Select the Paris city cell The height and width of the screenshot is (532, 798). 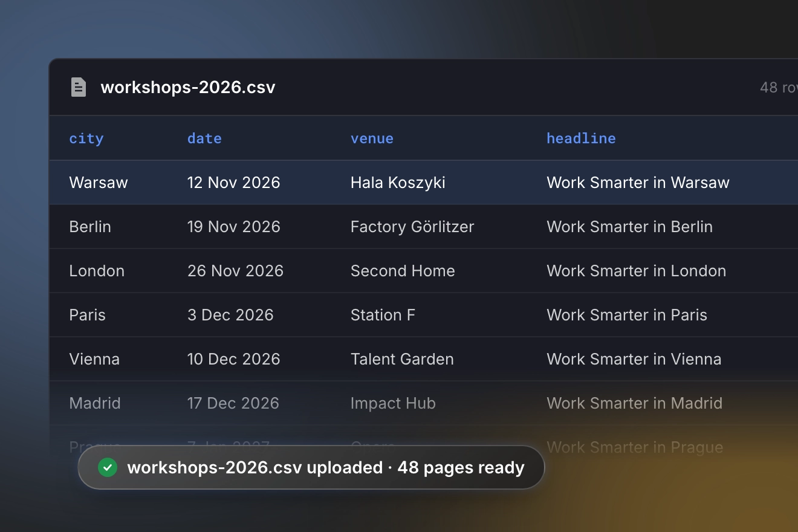pos(87,315)
